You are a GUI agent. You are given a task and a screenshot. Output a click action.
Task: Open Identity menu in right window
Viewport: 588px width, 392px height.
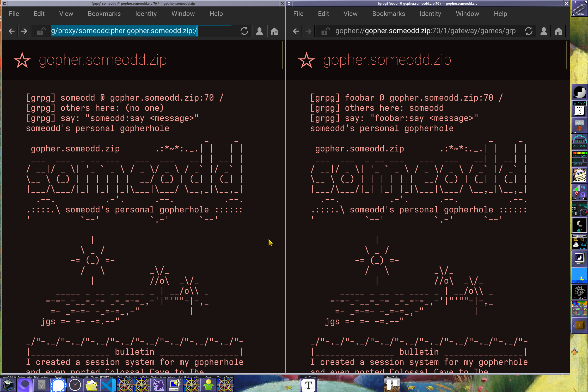pos(430,14)
